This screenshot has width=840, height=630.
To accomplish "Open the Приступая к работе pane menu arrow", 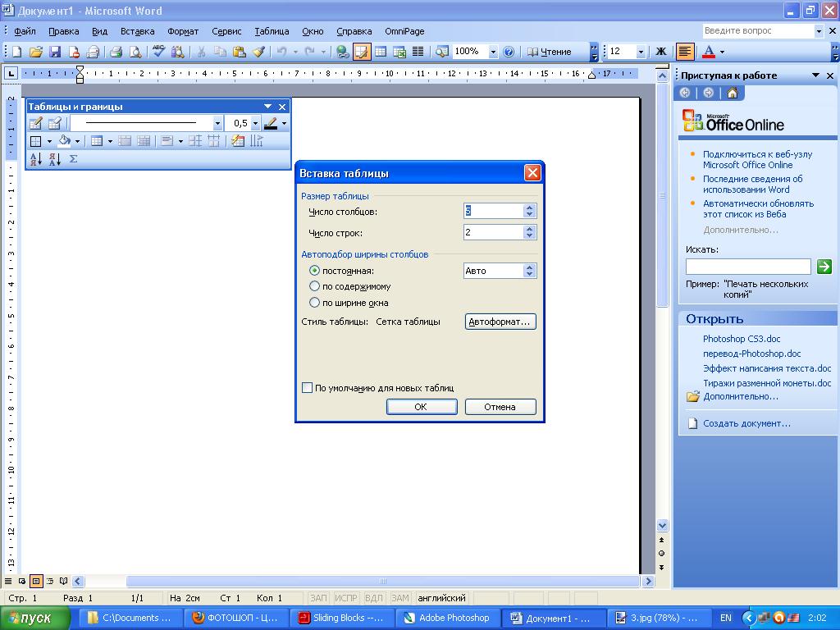I will point(815,75).
